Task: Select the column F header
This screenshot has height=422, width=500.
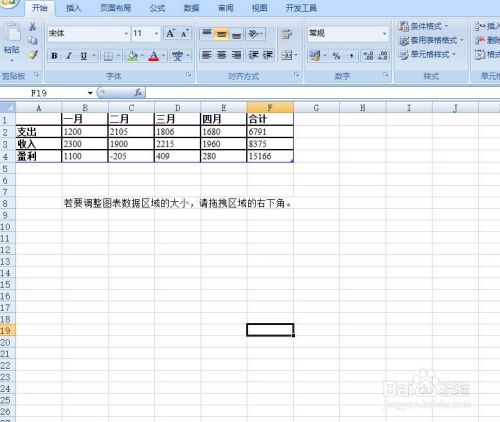Action: click(x=270, y=108)
